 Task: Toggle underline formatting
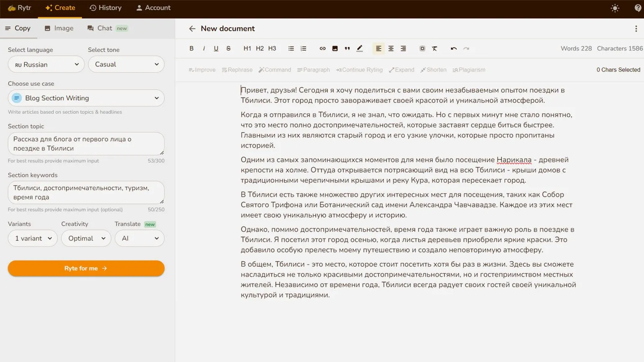(x=216, y=48)
